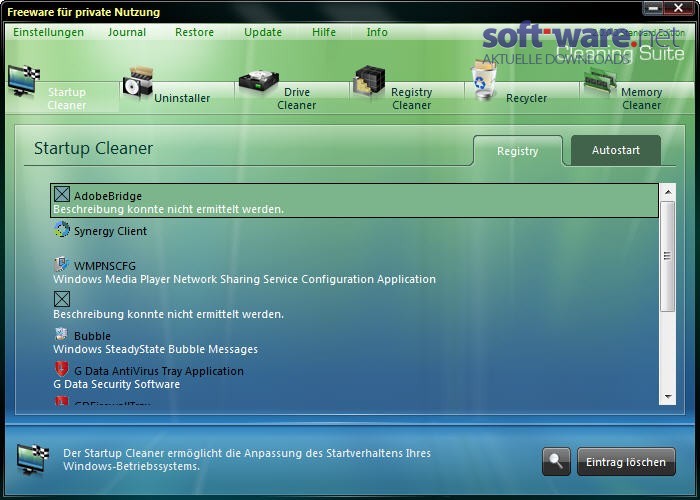
Task: Switch to the Autostart tab
Action: click(x=616, y=150)
